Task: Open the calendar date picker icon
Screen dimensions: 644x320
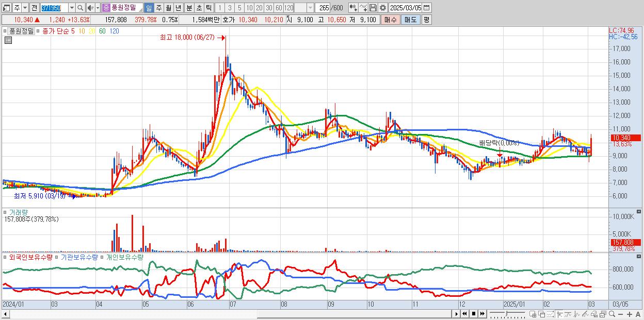Action: pos(426,8)
